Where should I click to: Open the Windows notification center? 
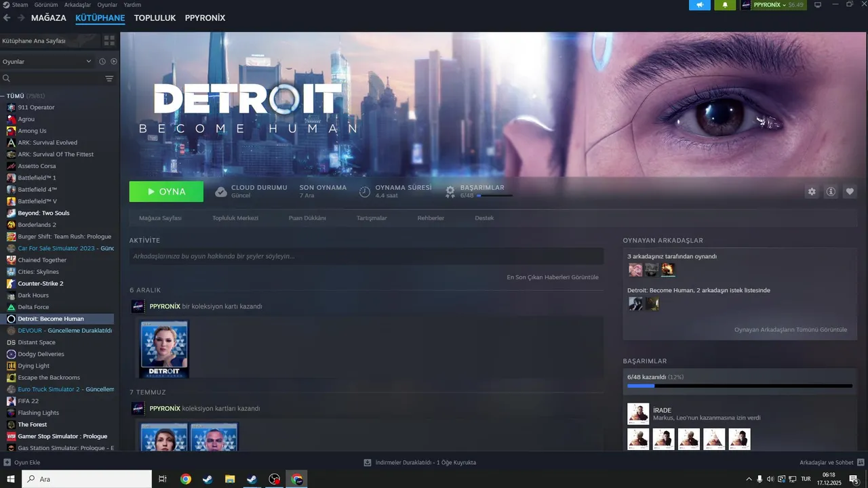tap(853, 479)
